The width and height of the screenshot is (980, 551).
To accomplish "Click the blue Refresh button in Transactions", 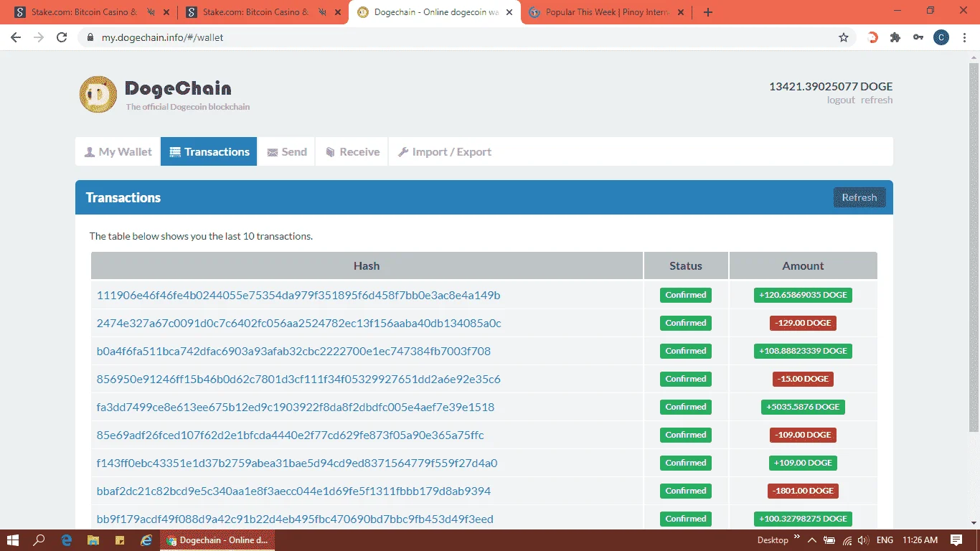I will (859, 197).
